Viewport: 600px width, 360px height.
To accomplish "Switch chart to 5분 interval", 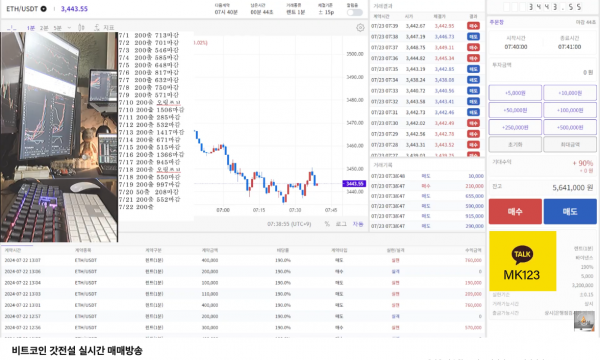I will pos(57,28).
